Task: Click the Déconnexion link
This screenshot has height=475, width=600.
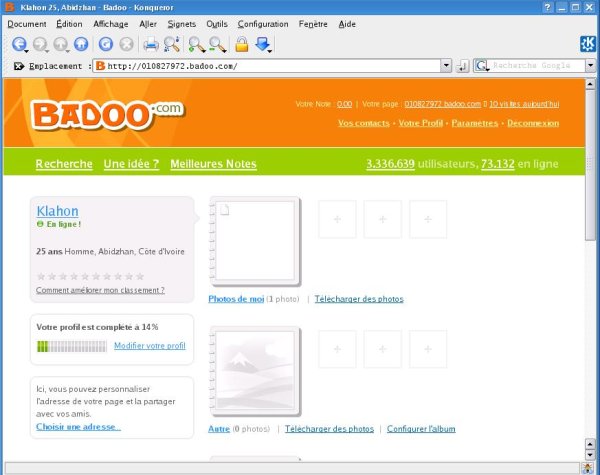Action: 533,123
